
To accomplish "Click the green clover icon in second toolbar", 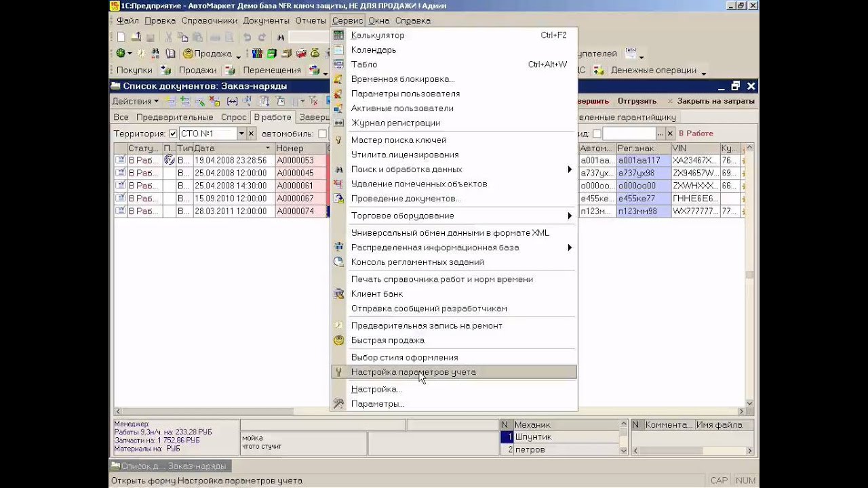I will [x=121, y=54].
